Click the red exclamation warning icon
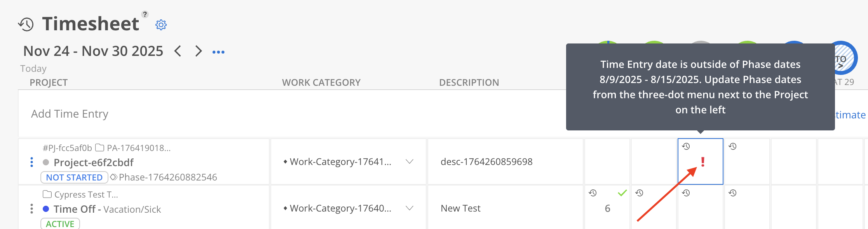Screen dimensions: 868x229 coord(702,162)
